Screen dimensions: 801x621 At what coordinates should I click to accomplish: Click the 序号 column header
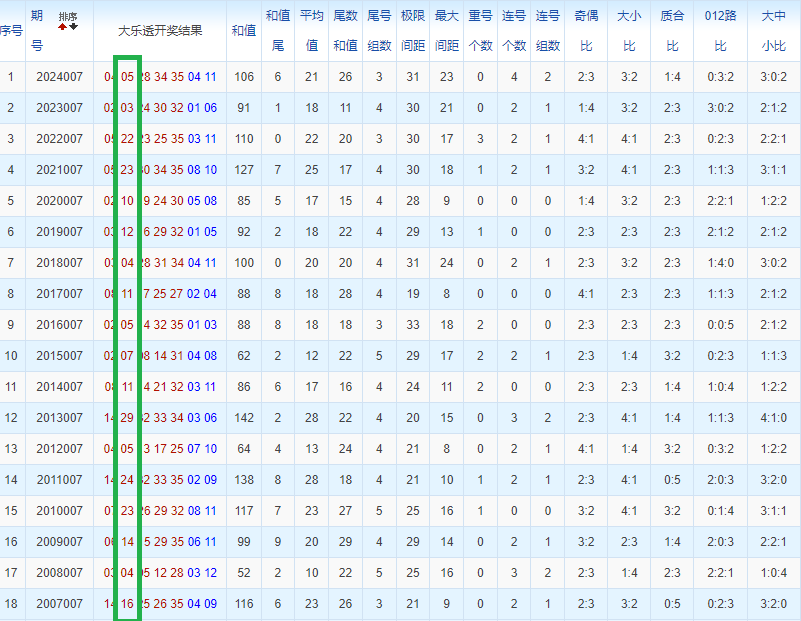11,30
